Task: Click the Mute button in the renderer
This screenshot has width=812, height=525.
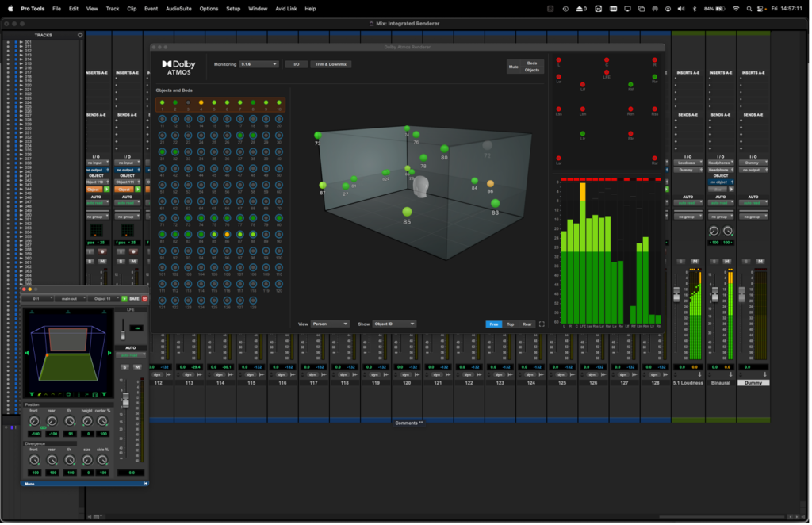Action: (x=513, y=67)
